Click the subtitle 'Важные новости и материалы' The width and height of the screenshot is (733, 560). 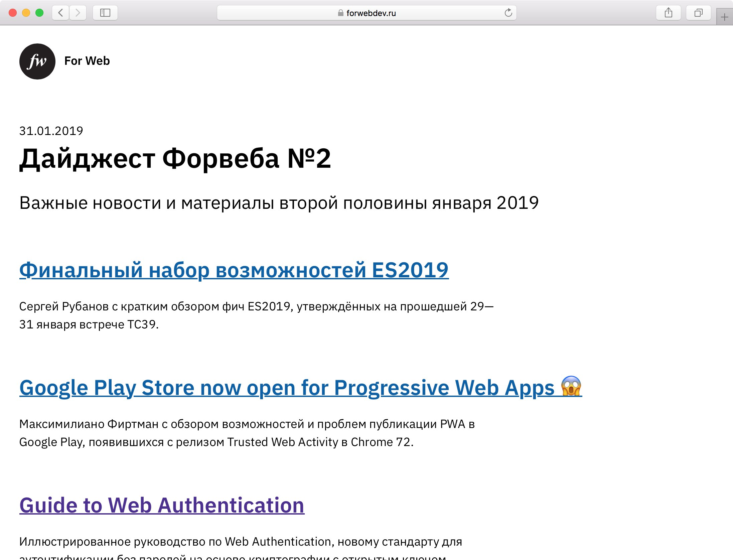279,203
